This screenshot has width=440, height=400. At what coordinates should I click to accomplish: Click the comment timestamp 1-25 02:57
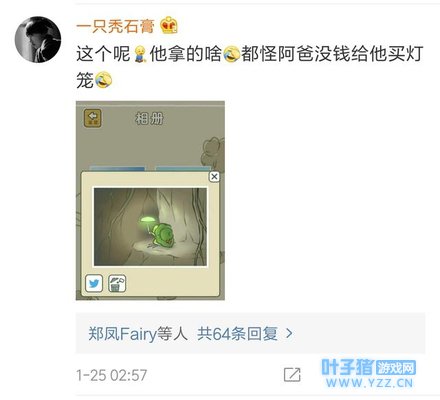click(x=112, y=375)
